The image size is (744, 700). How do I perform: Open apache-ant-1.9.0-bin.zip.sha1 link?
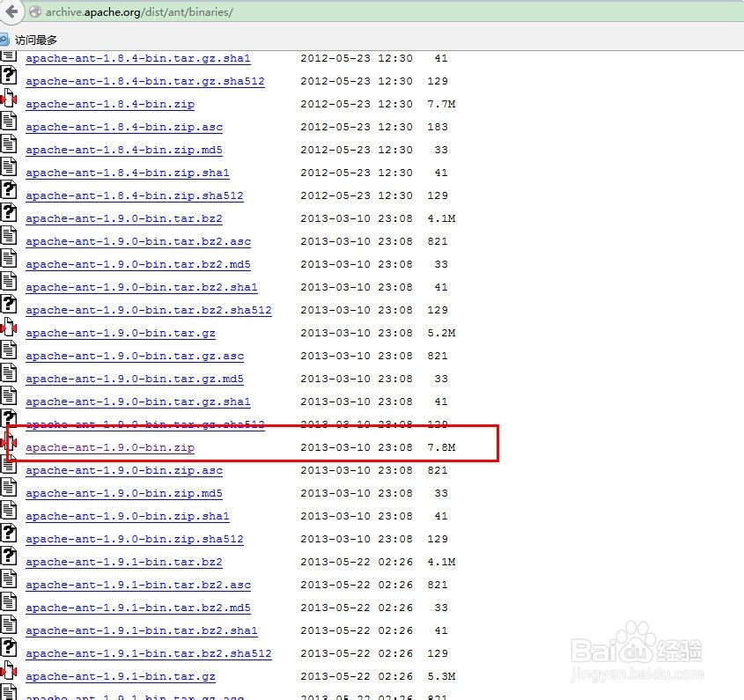pos(128,516)
